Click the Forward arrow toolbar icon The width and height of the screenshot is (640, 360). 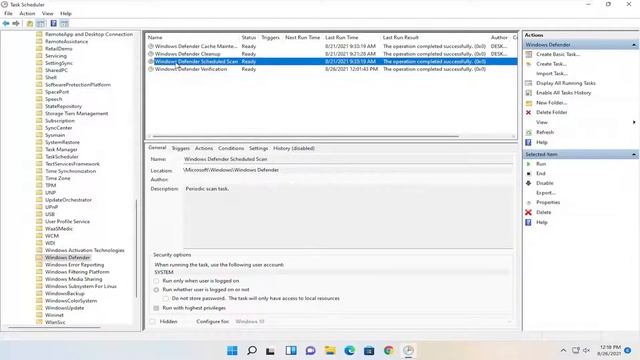pyautogui.click(x=16, y=24)
